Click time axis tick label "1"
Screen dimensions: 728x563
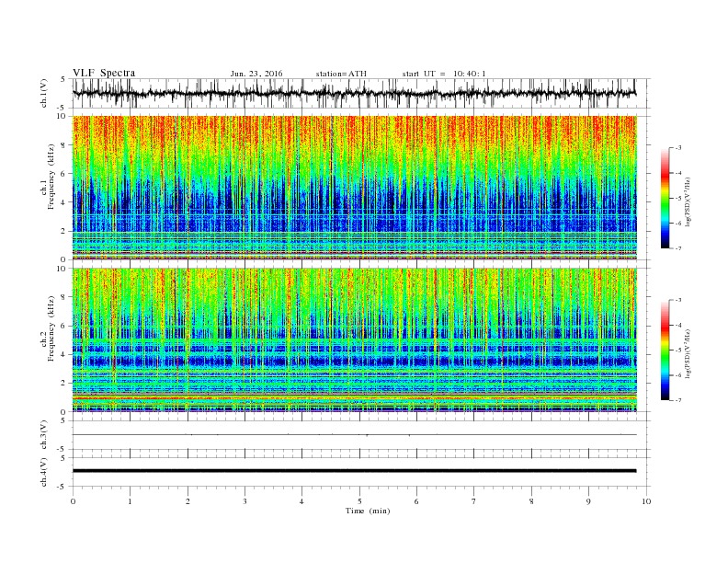(130, 501)
